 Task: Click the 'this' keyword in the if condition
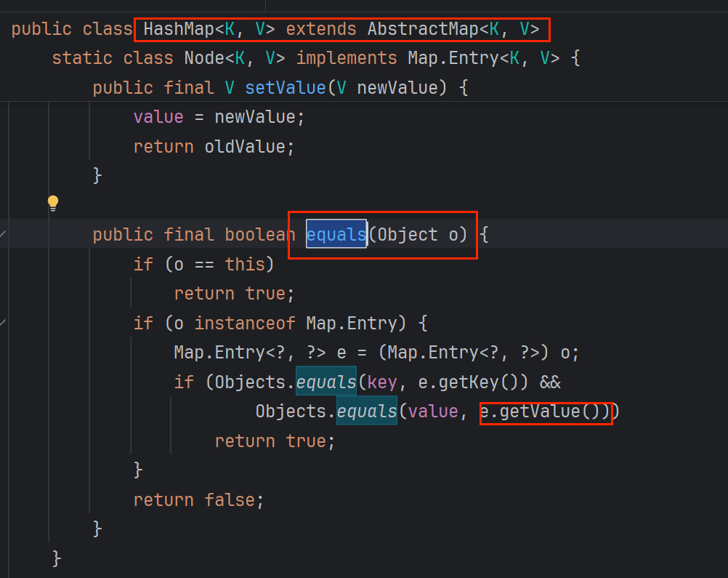click(244, 264)
